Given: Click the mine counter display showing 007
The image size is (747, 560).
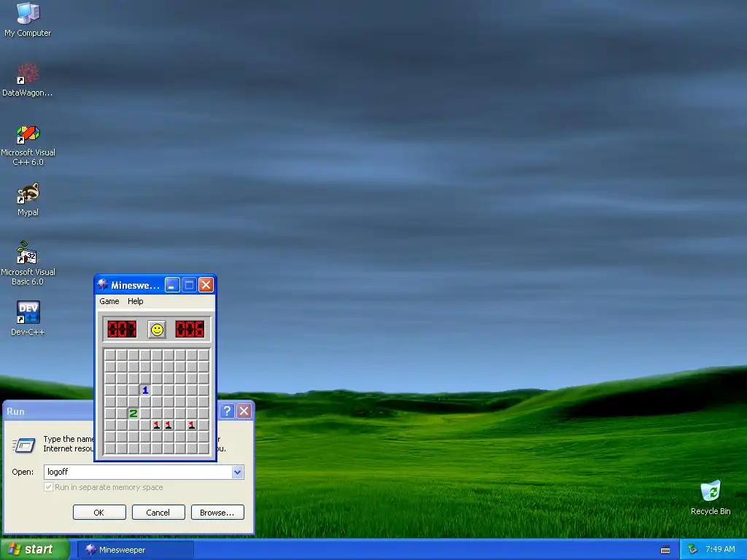Looking at the screenshot, I should 122,330.
